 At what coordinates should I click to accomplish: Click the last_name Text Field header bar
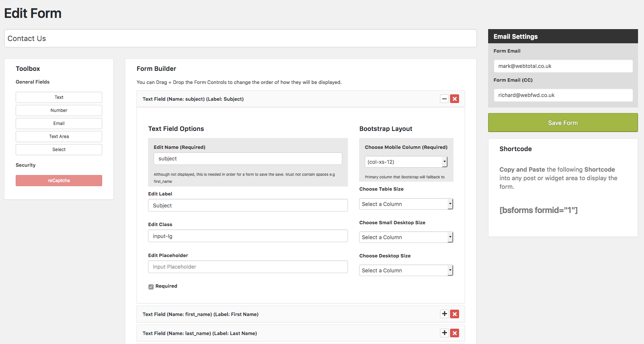(x=301, y=333)
